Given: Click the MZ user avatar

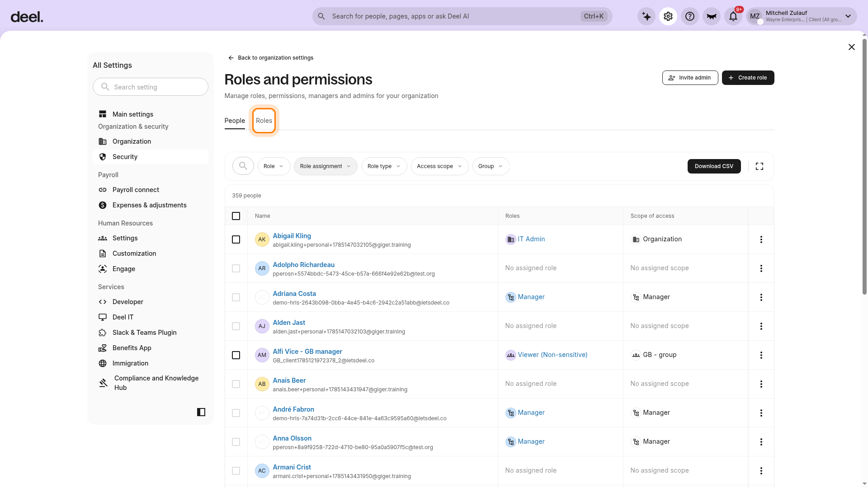Looking at the screenshot, I should 755,16.
